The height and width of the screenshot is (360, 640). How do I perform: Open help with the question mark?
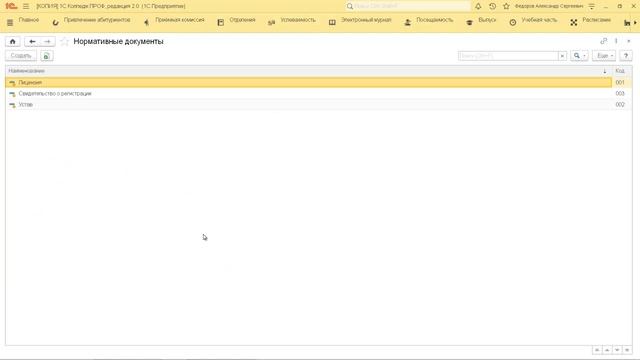pos(625,56)
